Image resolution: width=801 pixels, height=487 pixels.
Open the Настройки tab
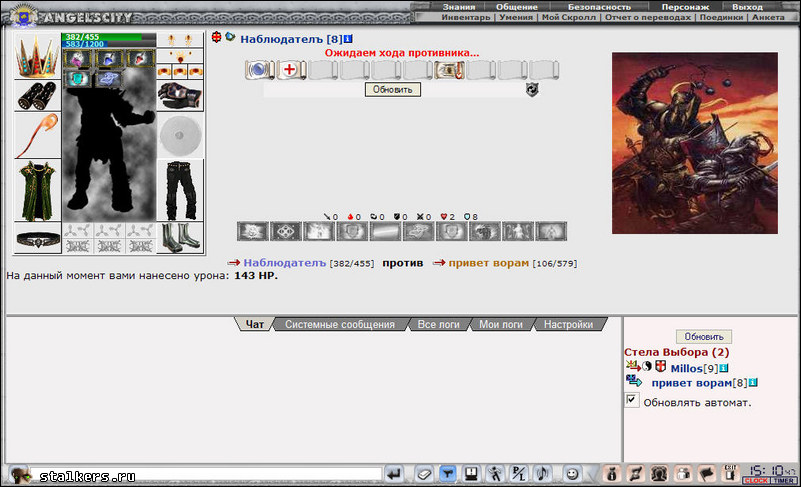[568, 324]
